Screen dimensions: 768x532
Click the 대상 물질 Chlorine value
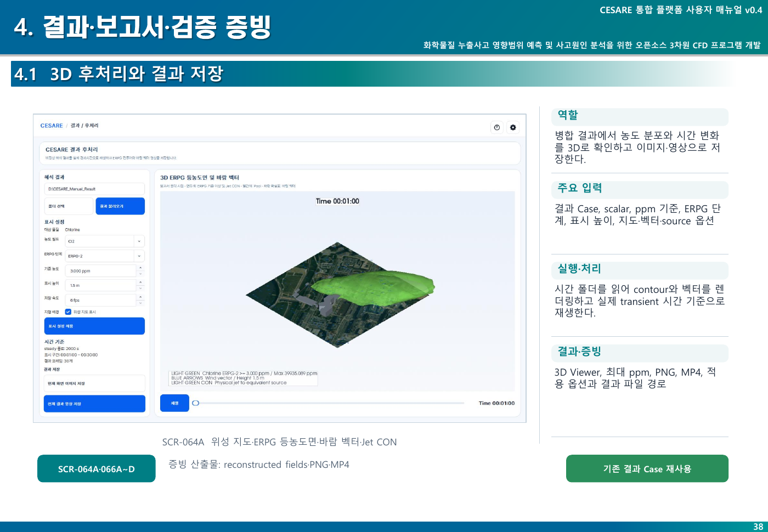point(72,230)
